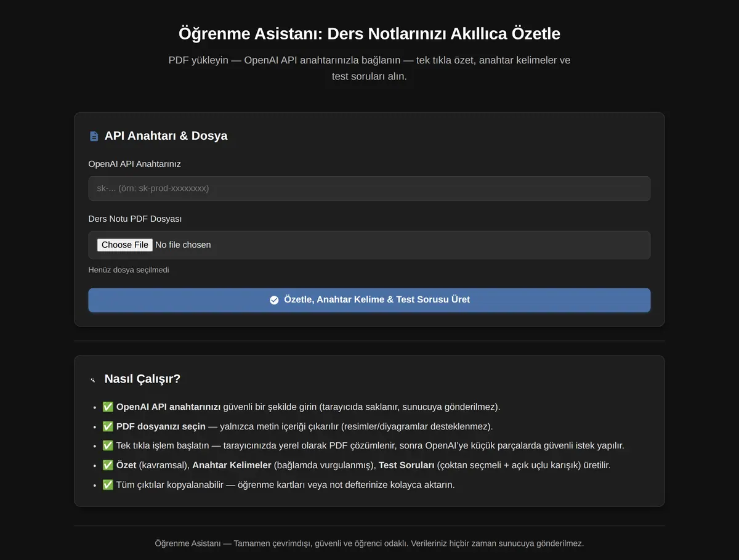The height and width of the screenshot is (560, 739).
Task: Click the 'Nasıl Çalışır?' heading
Action: pos(142,379)
